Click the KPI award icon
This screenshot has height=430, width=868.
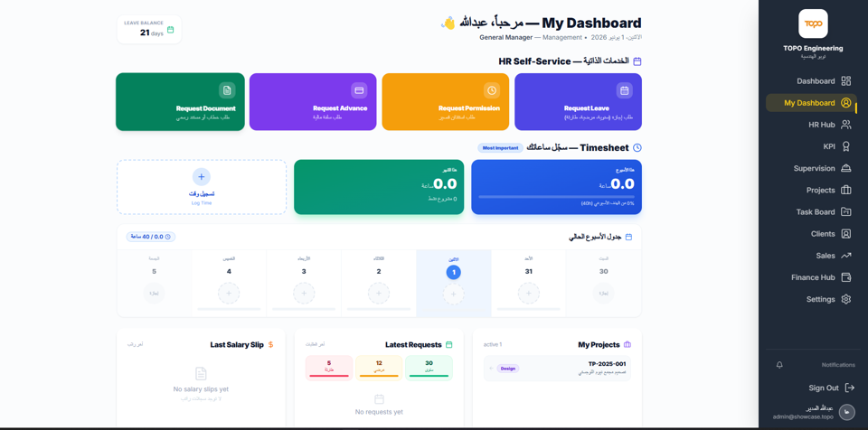tap(846, 146)
